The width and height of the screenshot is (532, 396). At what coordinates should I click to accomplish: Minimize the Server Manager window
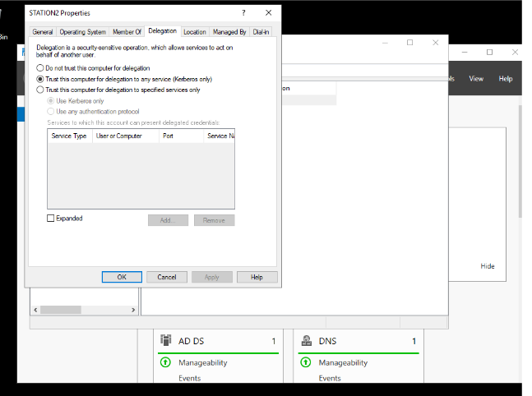click(x=465, y=53)
